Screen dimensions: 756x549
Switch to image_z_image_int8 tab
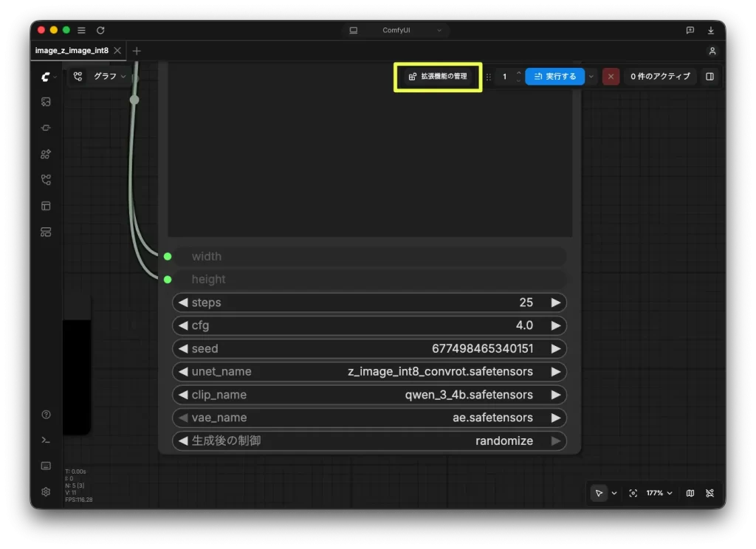click(x=72, y=51)
